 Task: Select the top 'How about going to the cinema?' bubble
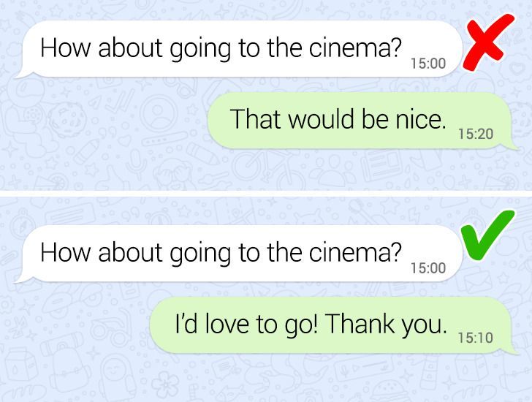click(x=239, y=50)
